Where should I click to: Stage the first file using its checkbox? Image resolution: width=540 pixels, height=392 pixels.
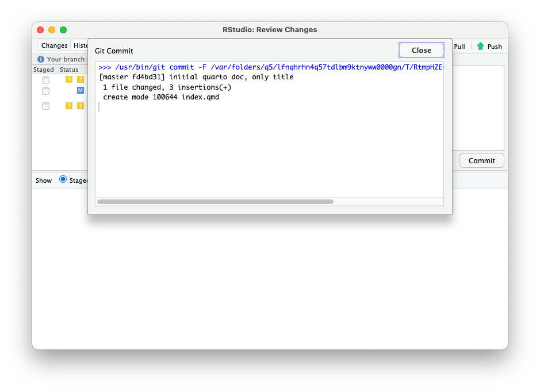click(46, 80)
